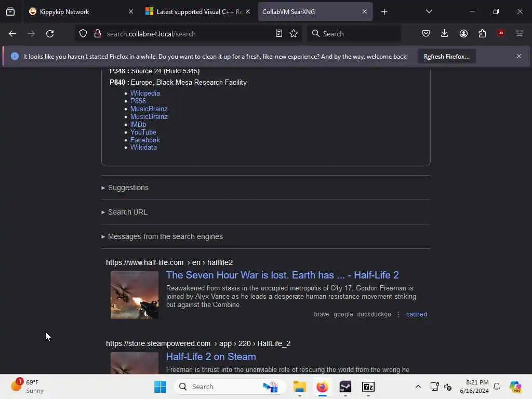Open the Firefox account icon
532x399 pixels.
point(463,33)
